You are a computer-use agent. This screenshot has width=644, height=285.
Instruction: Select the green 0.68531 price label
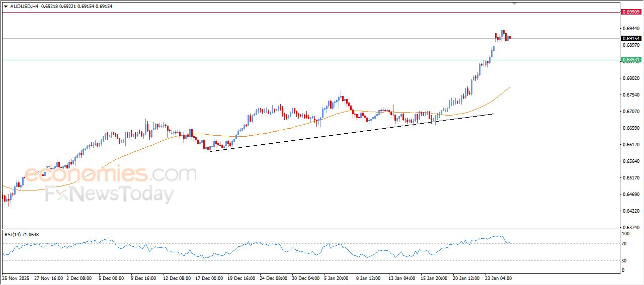click(631, 60)
